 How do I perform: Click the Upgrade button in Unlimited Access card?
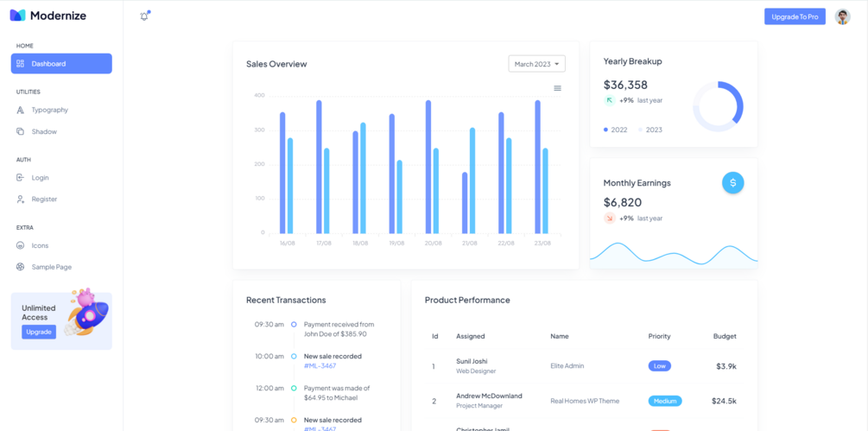click(39, 332)
